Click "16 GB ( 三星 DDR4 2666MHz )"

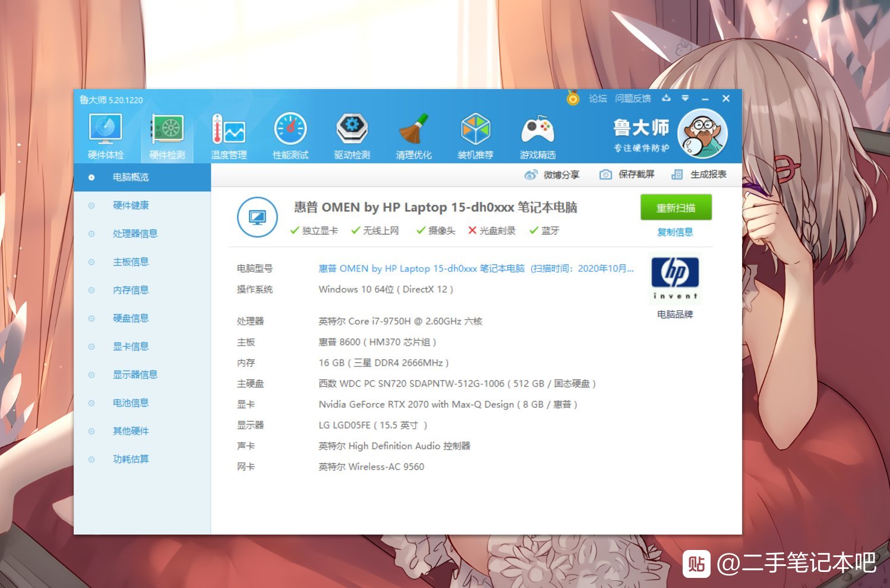pyautogui.click(x=384, y=363)
